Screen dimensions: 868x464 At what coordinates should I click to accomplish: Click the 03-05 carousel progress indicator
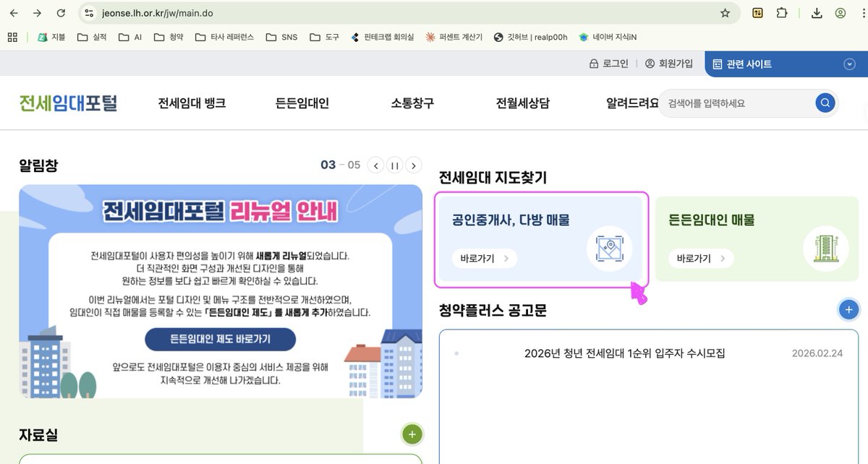pyautogui.click(x=341, y=165)
